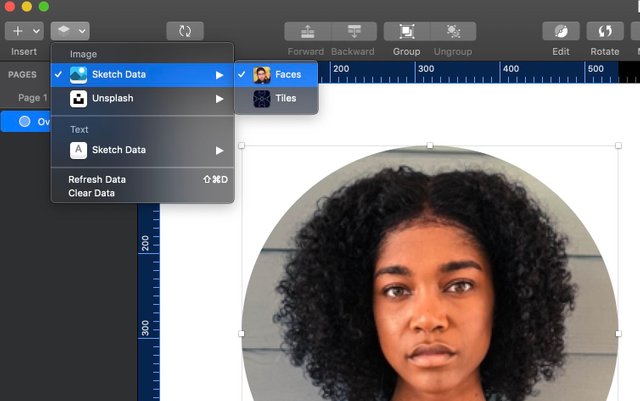The width and height of the screenshot is (640, 401).
Task: Toggle the checked Sketch Data image source
Action: pos(142,75)
